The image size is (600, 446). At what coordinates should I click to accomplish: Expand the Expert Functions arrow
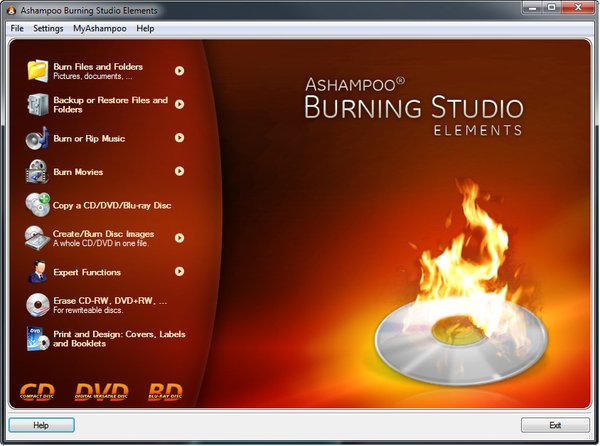[x=179, y=272]
